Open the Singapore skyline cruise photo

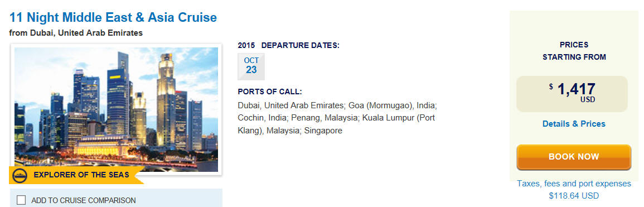pos(116,109)
